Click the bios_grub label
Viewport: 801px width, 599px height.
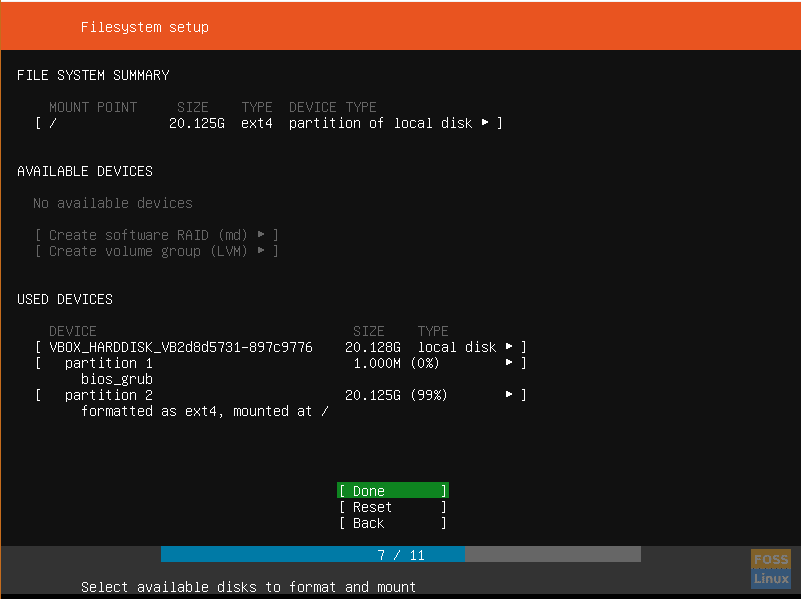[116, 379]
